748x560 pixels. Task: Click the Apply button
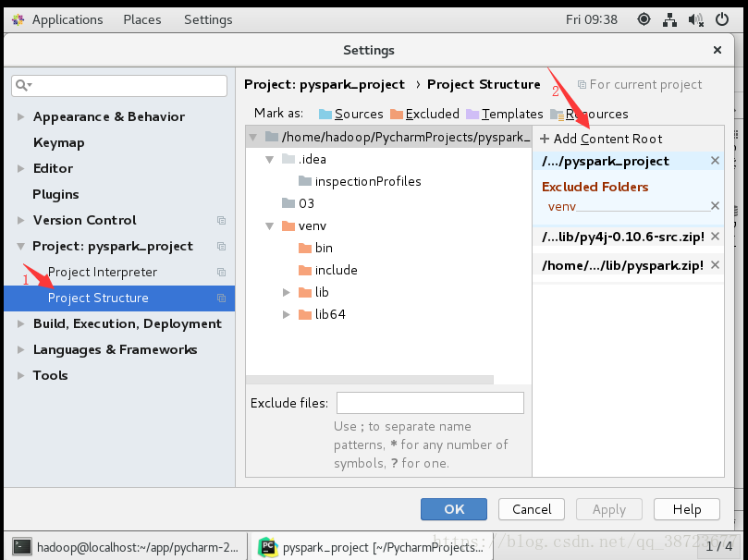tap(609, 509)
